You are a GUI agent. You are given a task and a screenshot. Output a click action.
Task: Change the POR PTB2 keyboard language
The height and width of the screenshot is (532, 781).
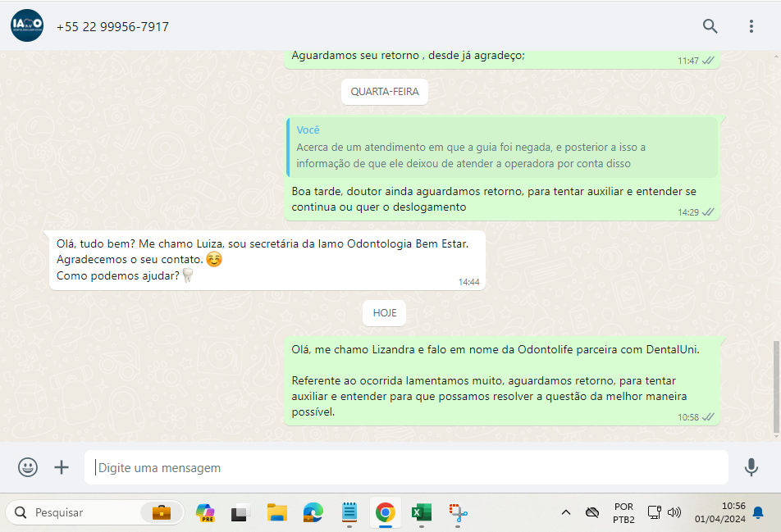point(623,512)
